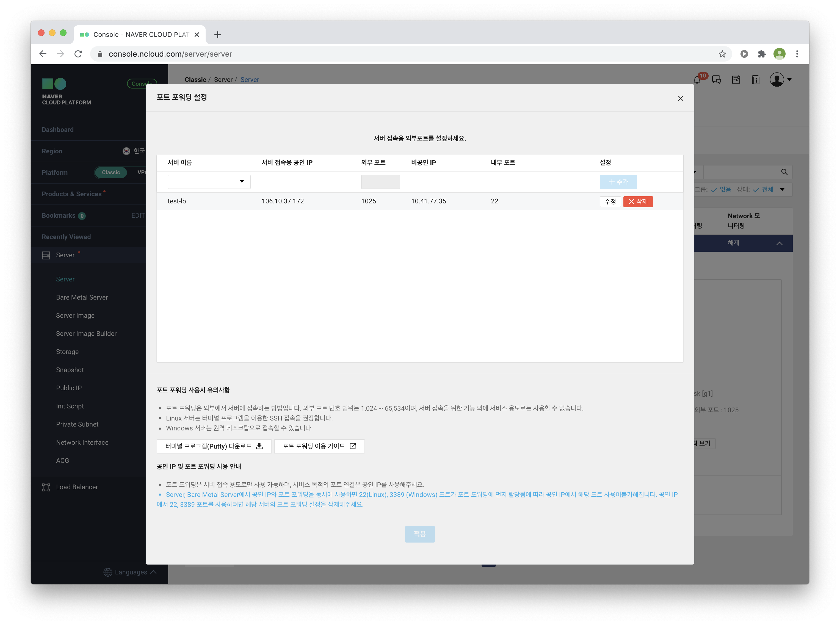Open the port forwarding usage guide

(319, 446)
